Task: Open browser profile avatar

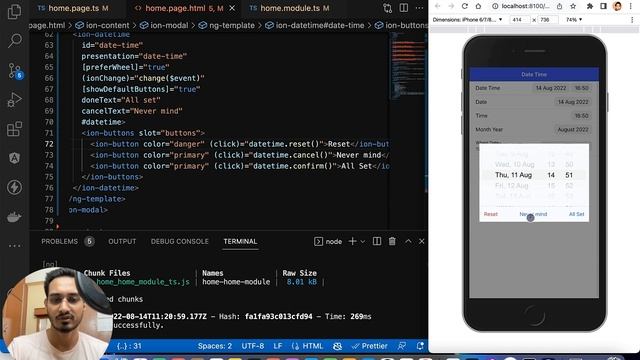Action: 618,6
